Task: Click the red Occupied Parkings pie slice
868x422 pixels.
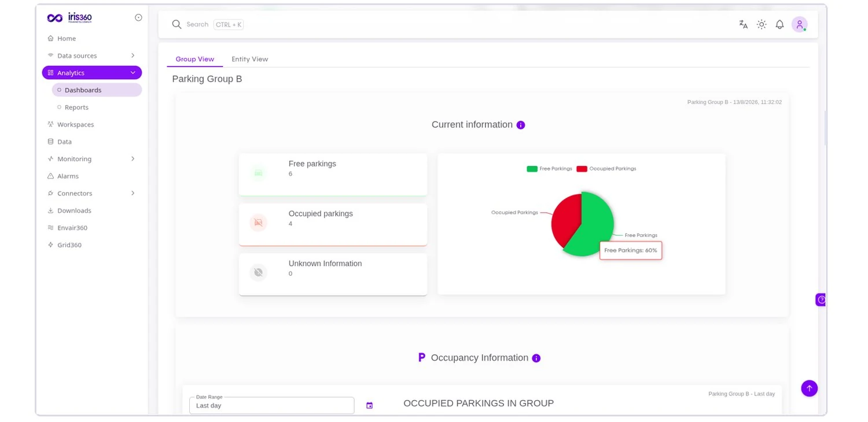Action: (x=565, y=220)
